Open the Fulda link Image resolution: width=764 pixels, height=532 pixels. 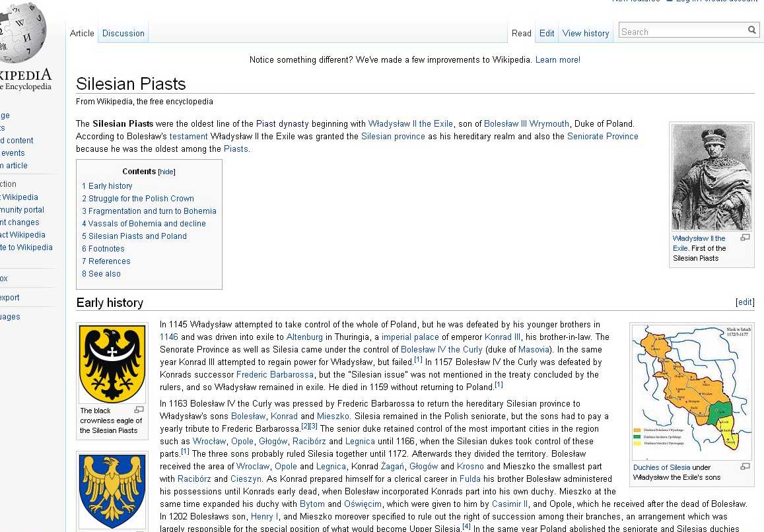click(x=469, y=479)
